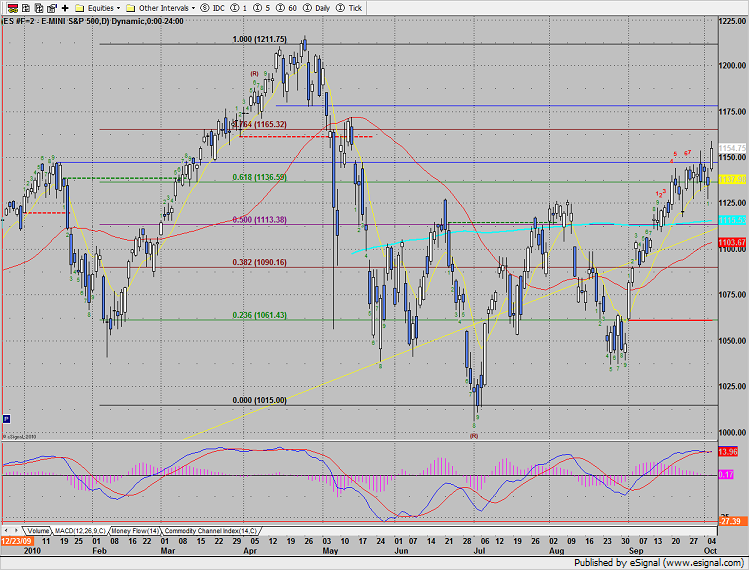The image size is (749, 570).
Task: Click the 1154.75 last price tag
Action: click(x=732, y=149)
